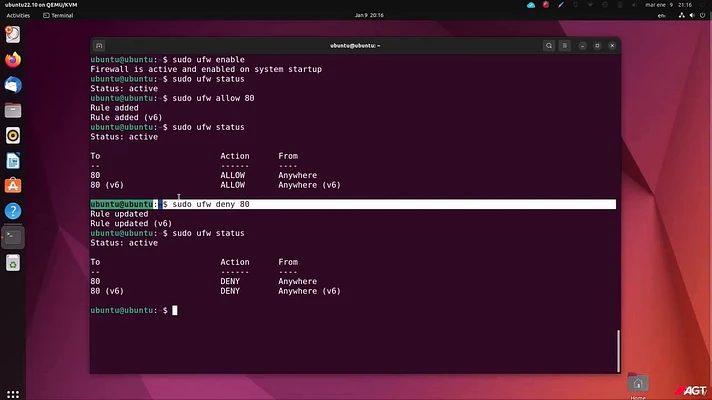Click the 'ubuntu22.10 on QEMU/KVM' window title
This screenshot has width=712, height=400.
pyautogui.click(x=41, y=5)
